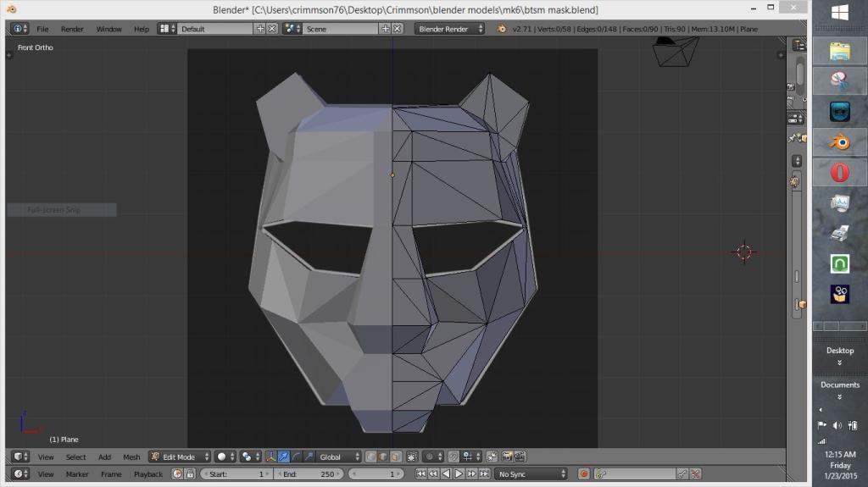
Task: Click the insert keyframes key icon
Action: (x=683, y=474)
